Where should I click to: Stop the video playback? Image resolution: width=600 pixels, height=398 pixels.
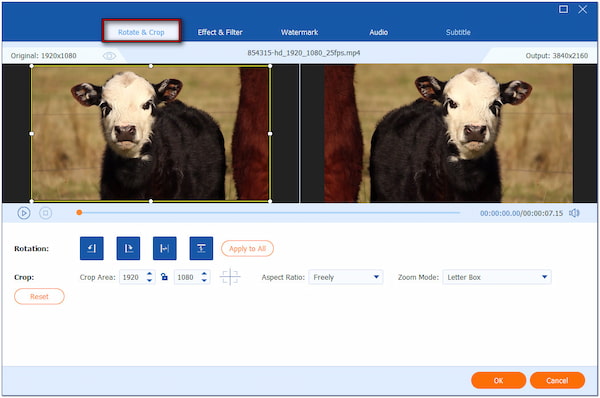pos(46,213)
